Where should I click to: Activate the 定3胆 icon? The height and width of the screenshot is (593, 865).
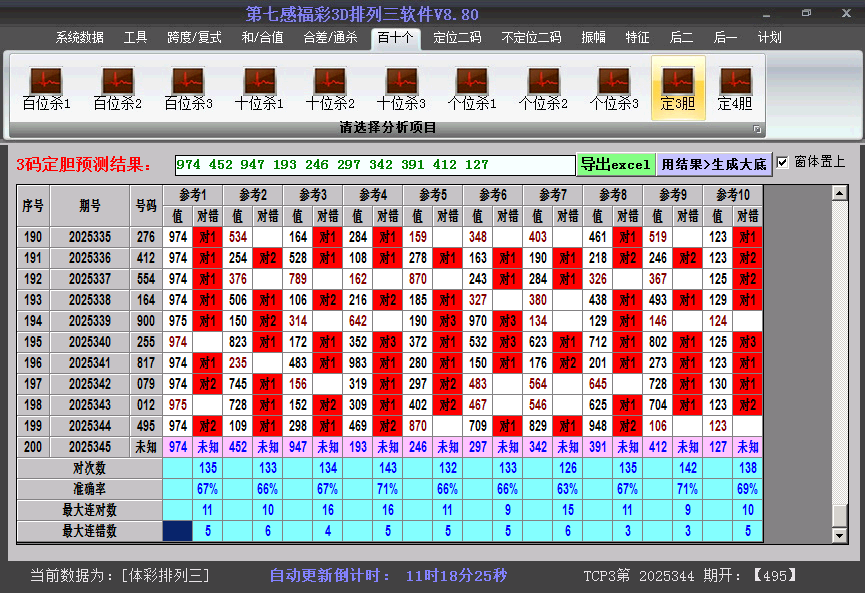coord(678,88)
